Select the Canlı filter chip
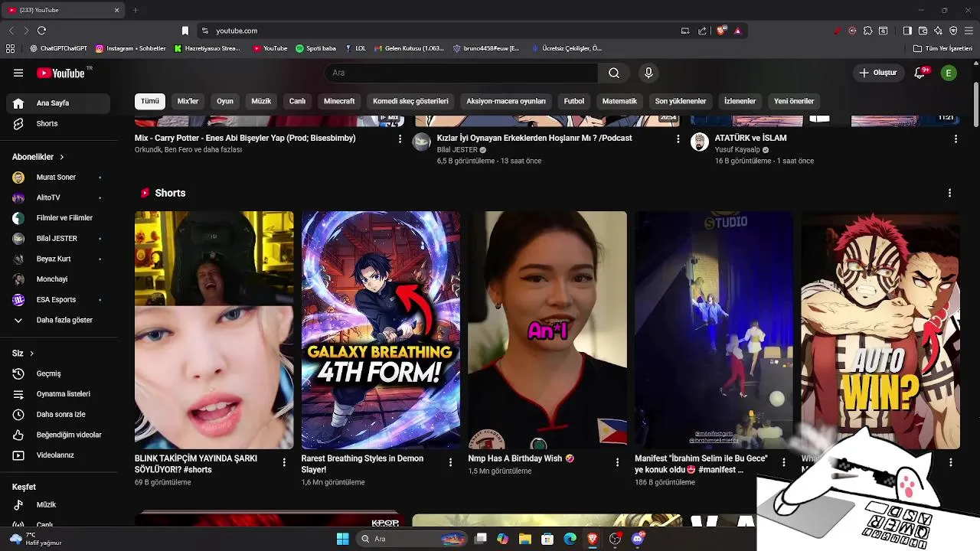 point(297,101)
